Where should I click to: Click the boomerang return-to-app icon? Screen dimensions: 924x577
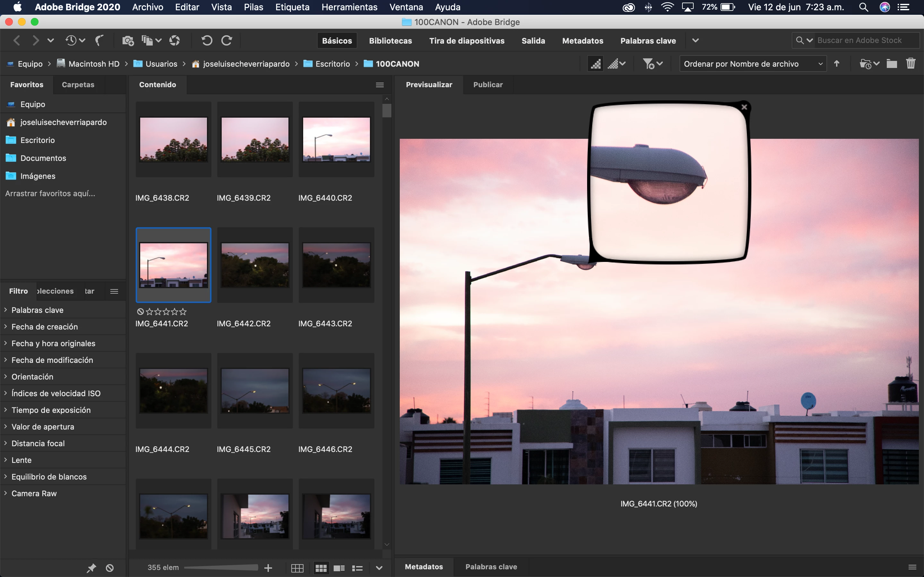(x=99, y=40)
